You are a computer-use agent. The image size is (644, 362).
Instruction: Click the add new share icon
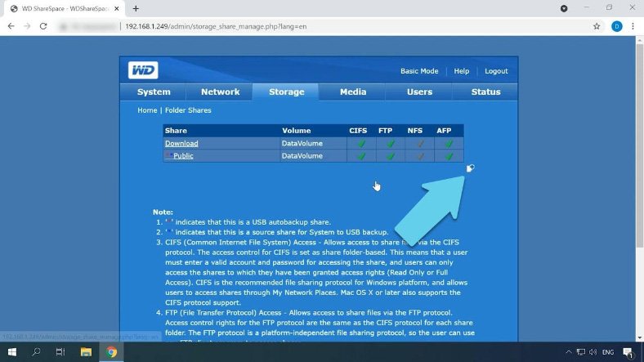coord(470,168)
